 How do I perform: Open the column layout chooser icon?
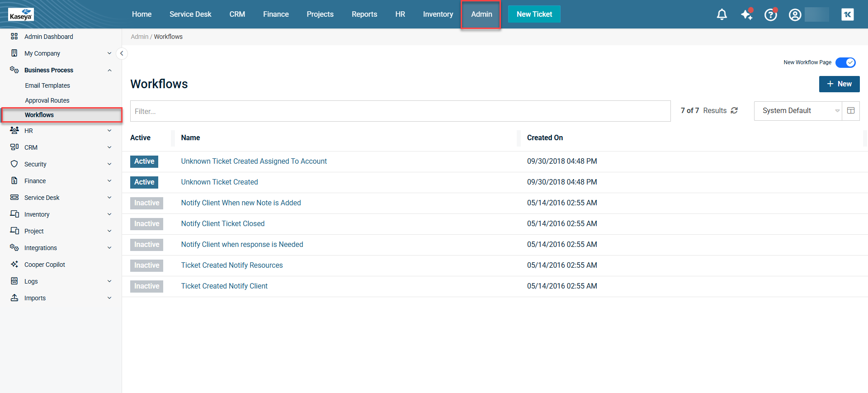(x=850, y=111)
